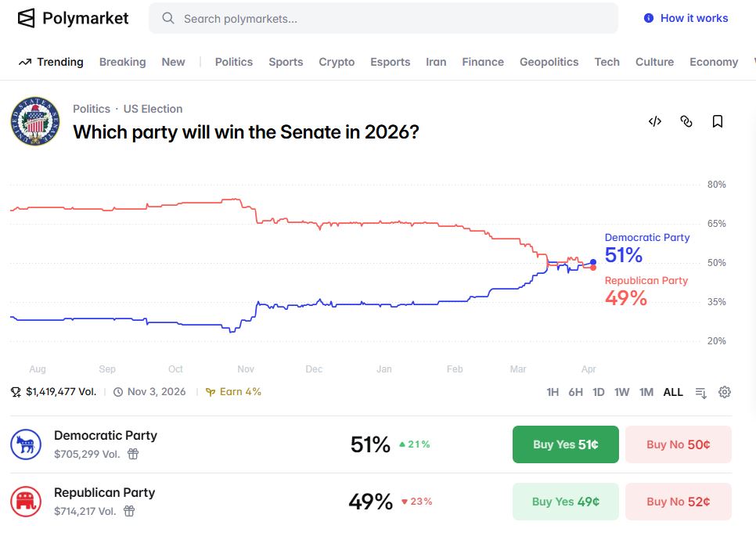Screen dimensions: 756x536
Task: Buy Yes on Democratic Party at 51¢
Action: coord(565,444)
